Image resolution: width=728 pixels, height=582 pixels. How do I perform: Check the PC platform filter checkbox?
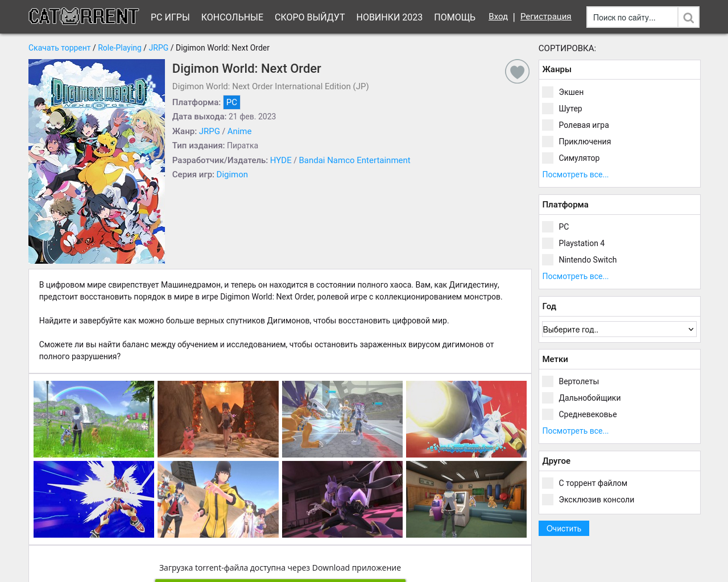point(548,227)
